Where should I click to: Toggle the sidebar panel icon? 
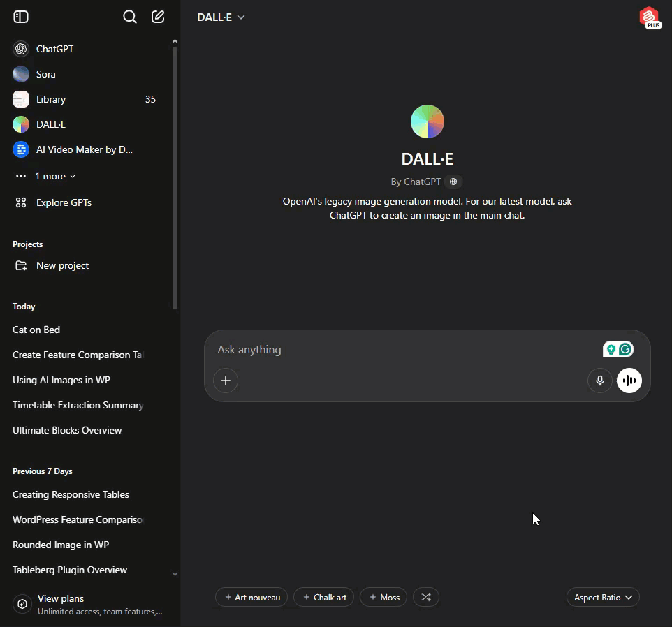[x=21, y=17]
